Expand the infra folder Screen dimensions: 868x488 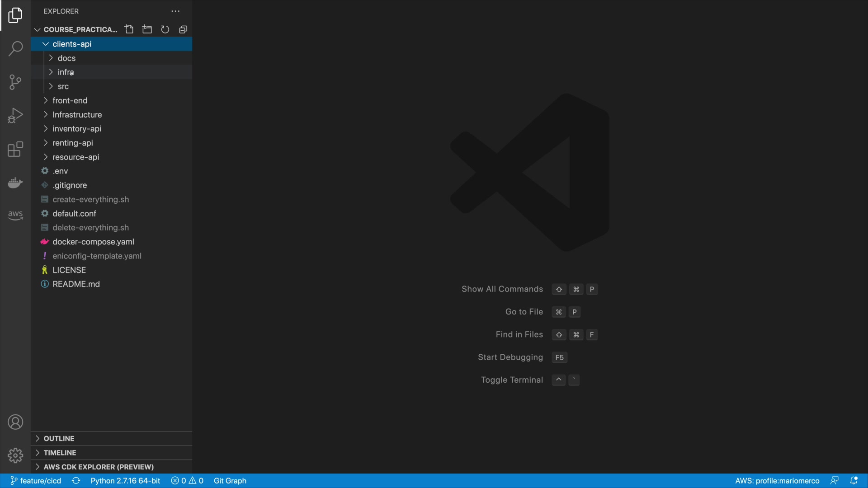click(x=66, y=72)
